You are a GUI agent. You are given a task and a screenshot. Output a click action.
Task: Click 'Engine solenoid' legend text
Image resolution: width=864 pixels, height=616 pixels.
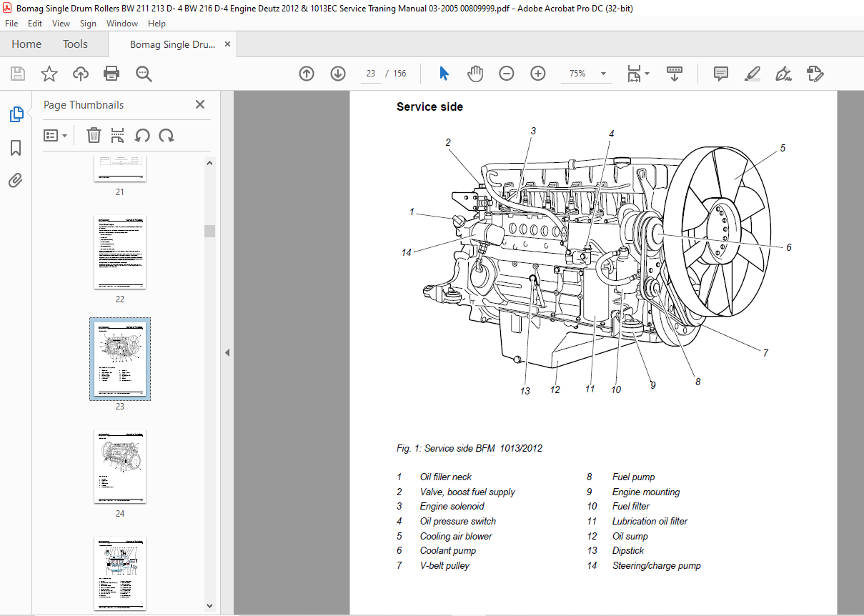[452, 507]
